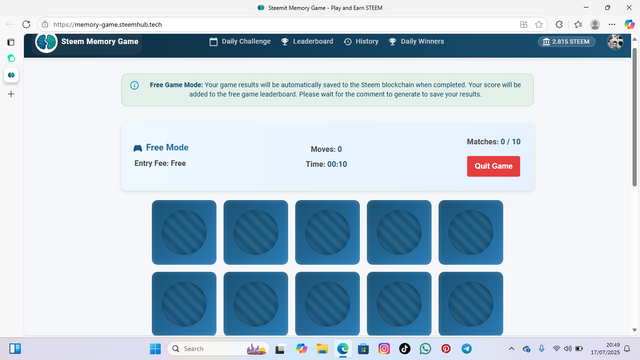This screenshot has width=640, height=360.
Task: Open the browser profile icon
Action: click(595, 24)
